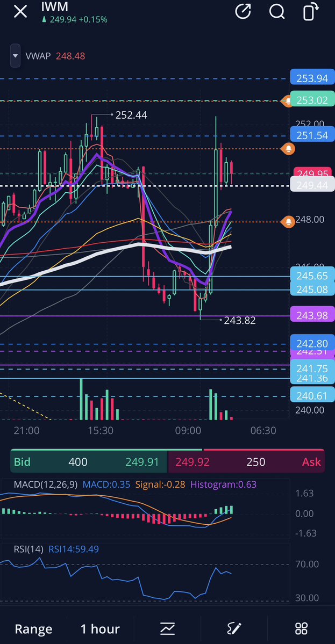This screenshot has width=335, height=644.
Task: Tap the alert bell below the 251.54 line
Action: pos(288,149)
